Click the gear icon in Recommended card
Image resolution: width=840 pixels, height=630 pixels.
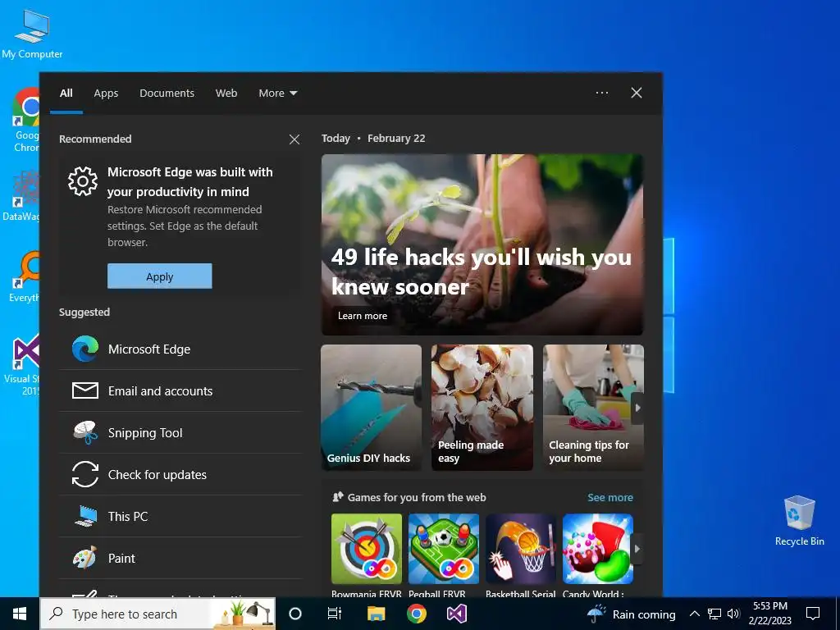83,181
